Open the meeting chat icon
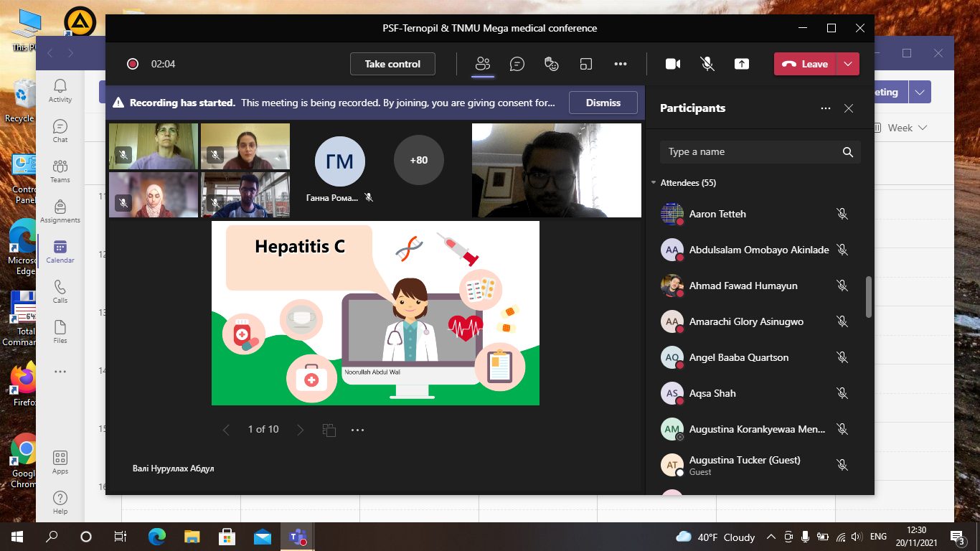This screenshot has width=980, height=551. pyautogui.click(x=517, y=64)
